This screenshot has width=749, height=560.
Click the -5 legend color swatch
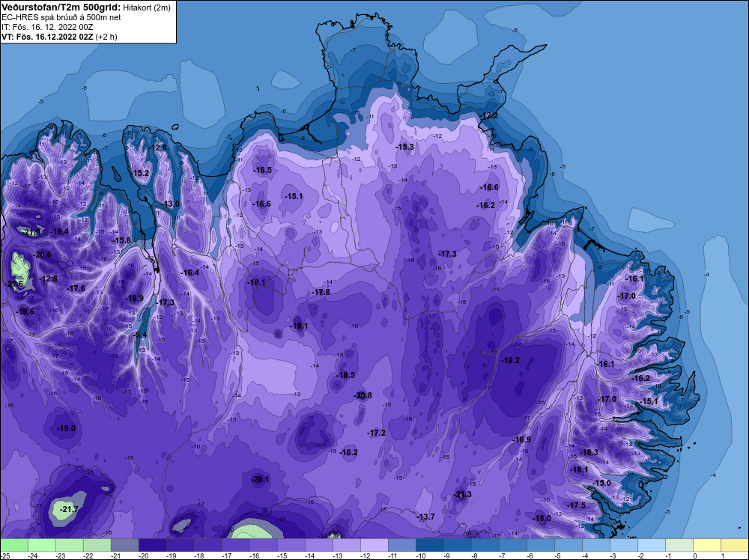pos(568,545)
